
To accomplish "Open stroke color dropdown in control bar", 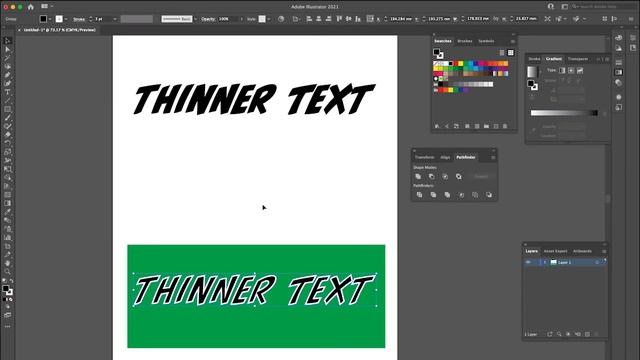I will pyautogui.click(x=66, y=19).
